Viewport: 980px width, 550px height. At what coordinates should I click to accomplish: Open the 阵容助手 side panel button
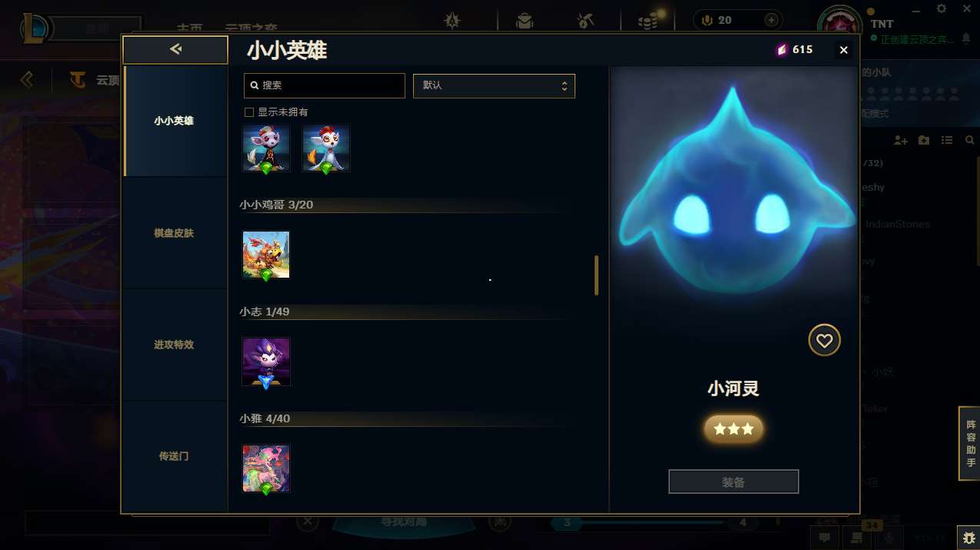[x=970, y=444]
